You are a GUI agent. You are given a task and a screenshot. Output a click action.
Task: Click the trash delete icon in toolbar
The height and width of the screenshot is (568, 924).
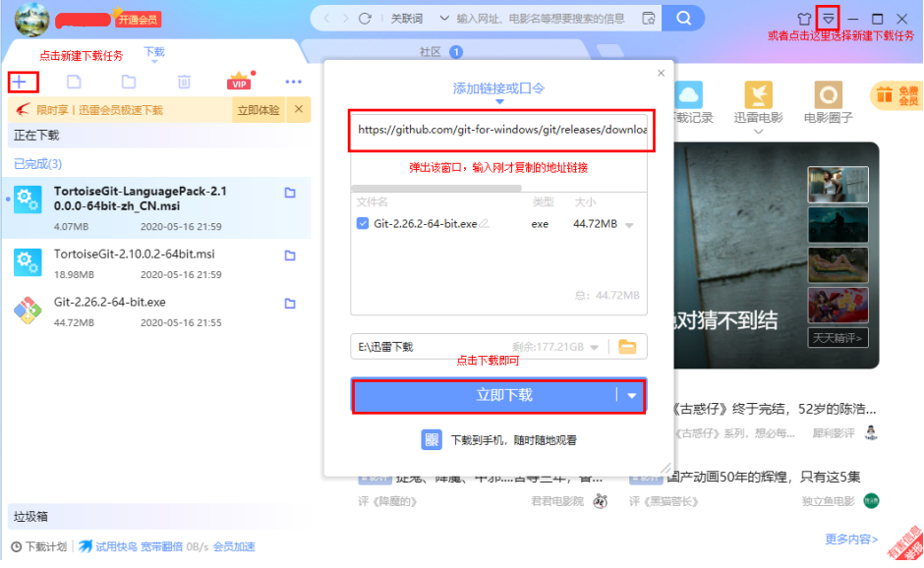coord(184,82)
